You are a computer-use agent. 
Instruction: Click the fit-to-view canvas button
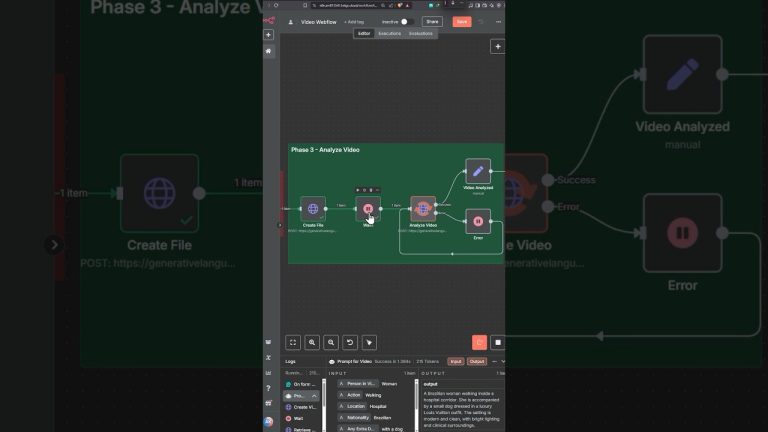(293, 342)
